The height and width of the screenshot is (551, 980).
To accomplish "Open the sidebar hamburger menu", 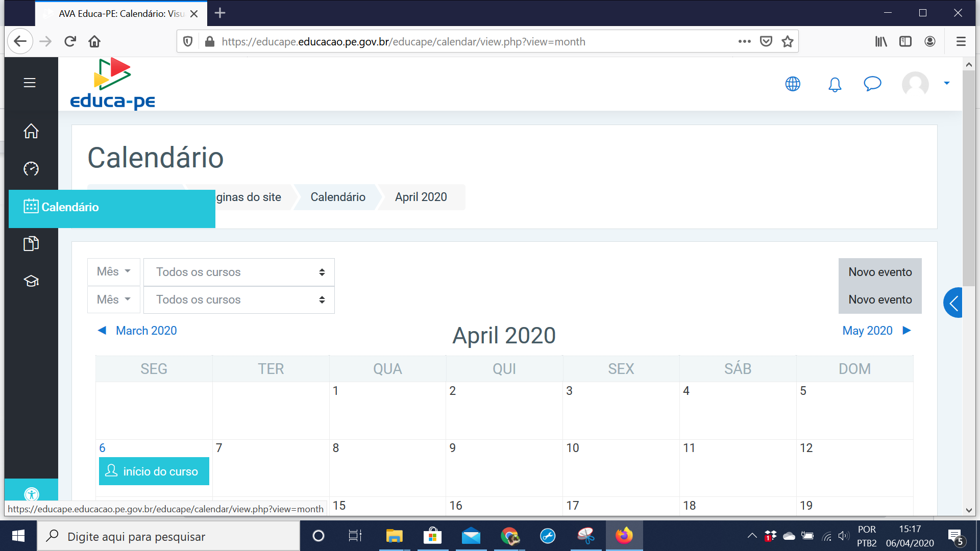I will pyautogui.click(x=30, y=83).
